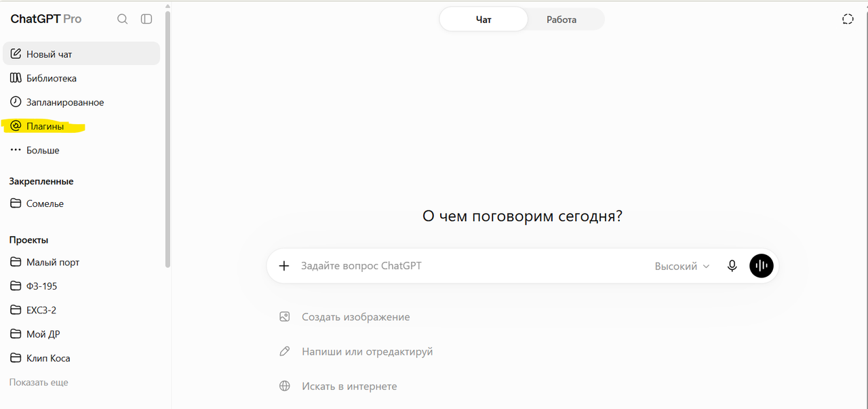Collapse the Проекты section header
Image resolution: width=868 pixels, height=409 pixels.
click(x=28, y=240)
